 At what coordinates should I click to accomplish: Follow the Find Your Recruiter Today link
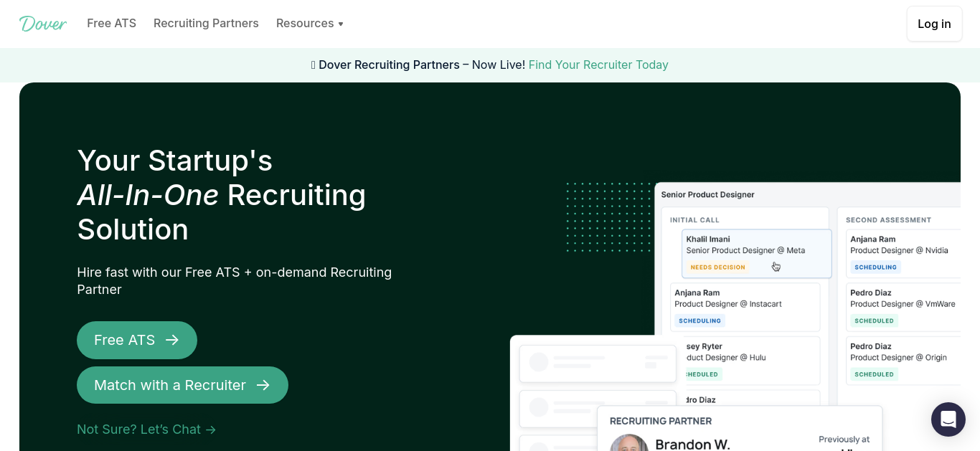[598, 65]
